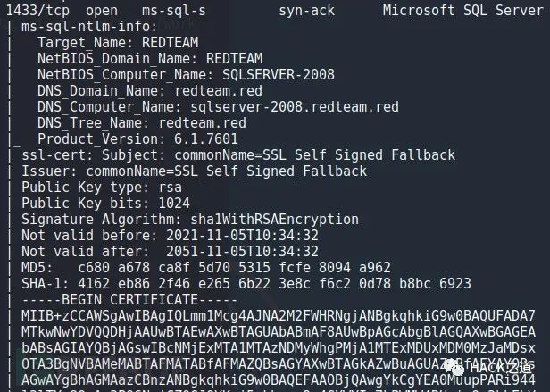
Task: Click the HACK之道 watermark text
Action: (501, 368)
